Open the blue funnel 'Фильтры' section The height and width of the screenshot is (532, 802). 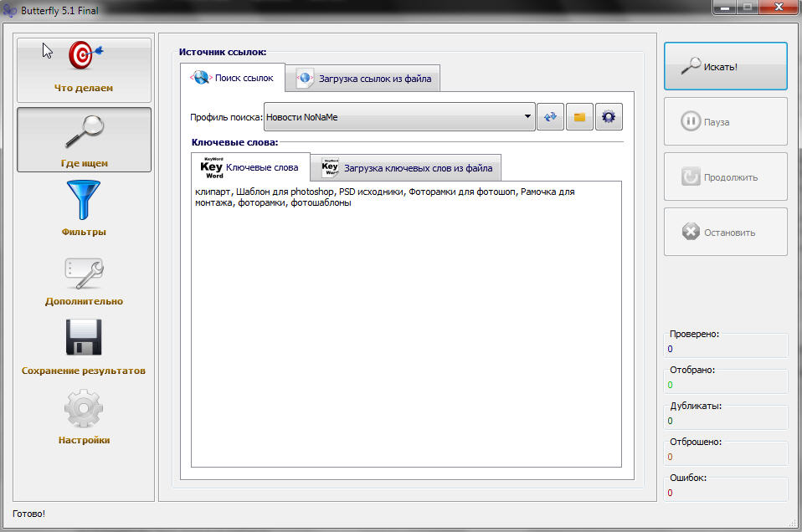coord(84,208)
